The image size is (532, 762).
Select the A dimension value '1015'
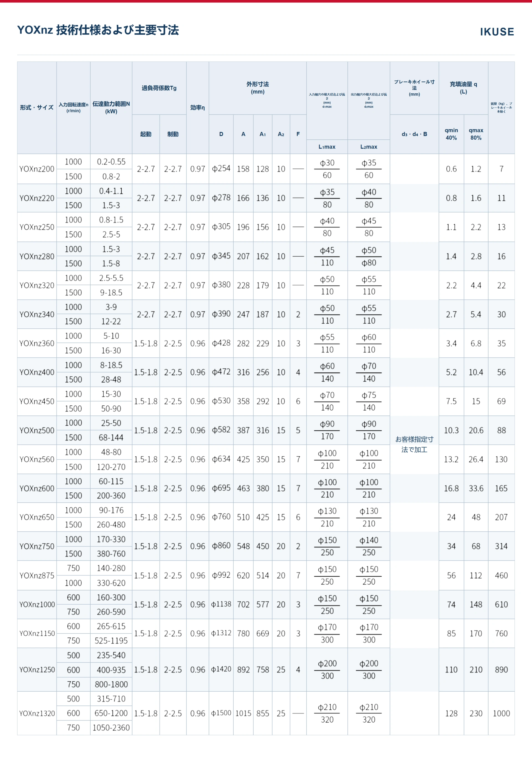[243, 713]
